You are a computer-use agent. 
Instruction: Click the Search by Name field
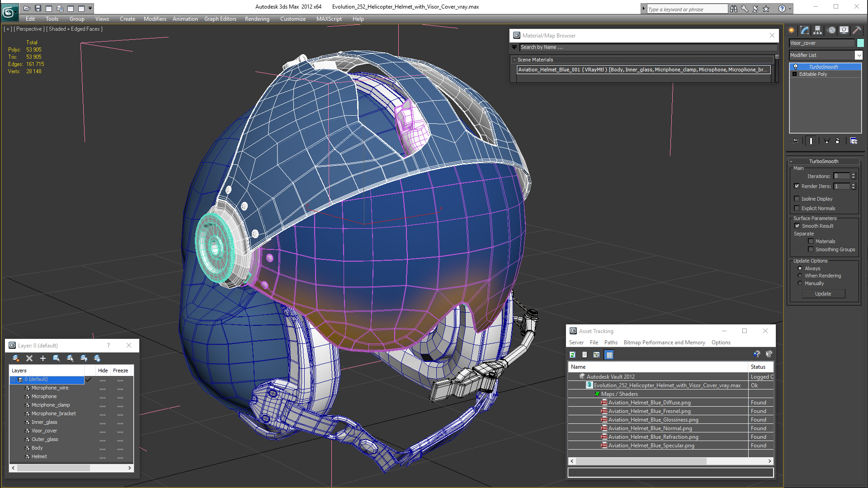click(x=646, y=47)
